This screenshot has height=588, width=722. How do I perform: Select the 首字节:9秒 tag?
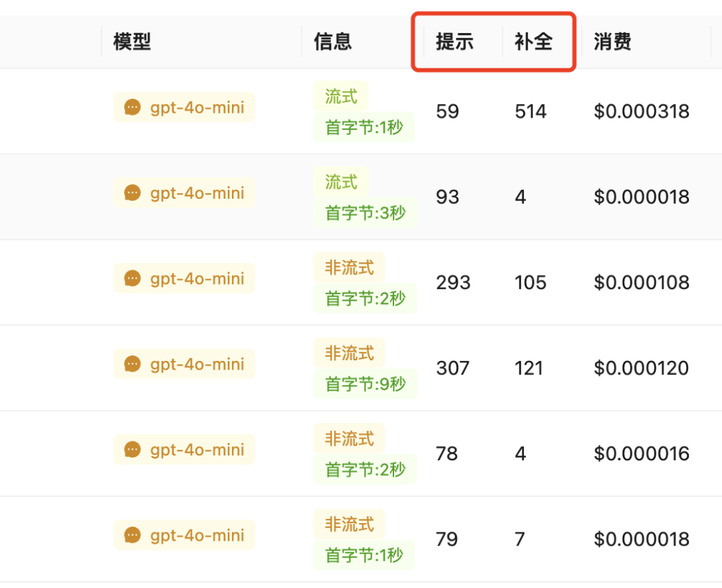pos(365,384)
